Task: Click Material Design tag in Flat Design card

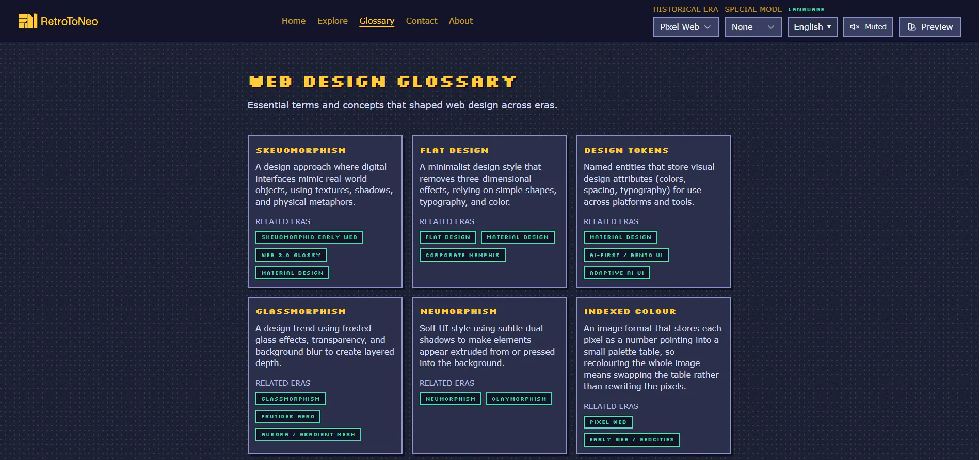Action: 518,237
